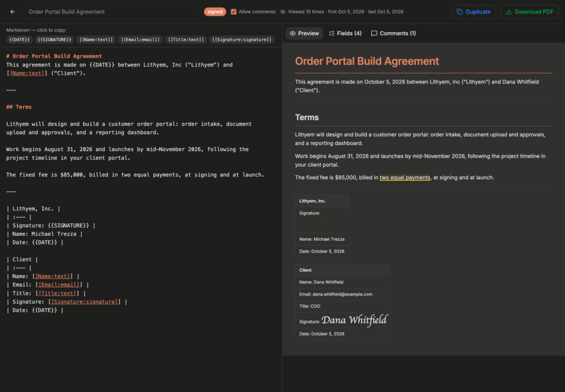Click [Signature:signature] link in the editor
Viewport: 565px width, 392px height.
(x=84, y=302)
